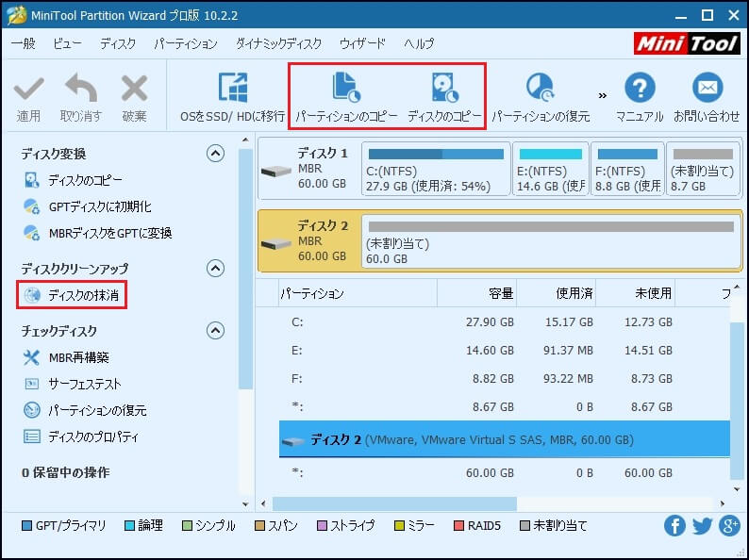Select ディスクのコピー in the sidebar
Viewport: 749px width, 560px height.
pos(73,180)
